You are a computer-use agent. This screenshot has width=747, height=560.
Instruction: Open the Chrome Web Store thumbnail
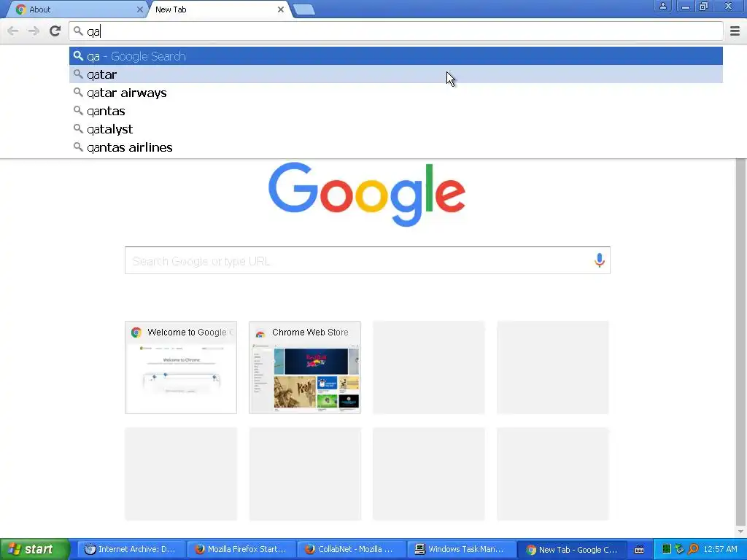click(x=305, y=367)
